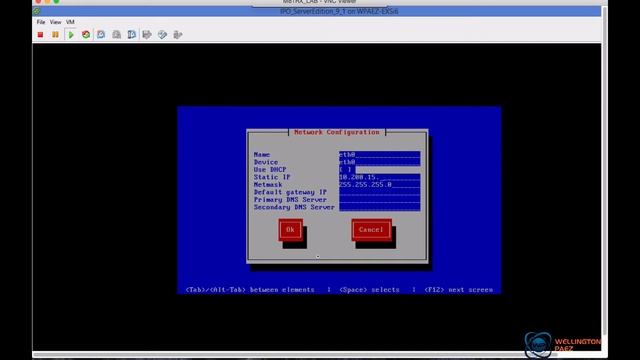Click the floppy drive connect icon
The image size is (640, 360).
point(147,35)
